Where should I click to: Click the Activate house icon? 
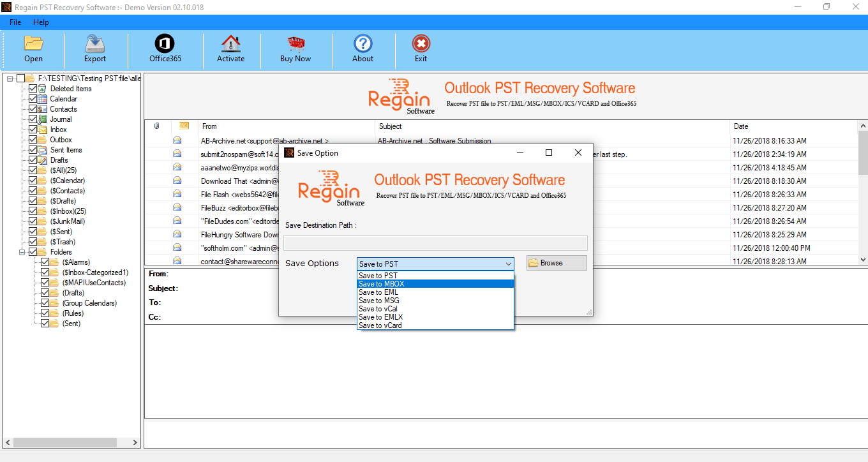[230, 44]
